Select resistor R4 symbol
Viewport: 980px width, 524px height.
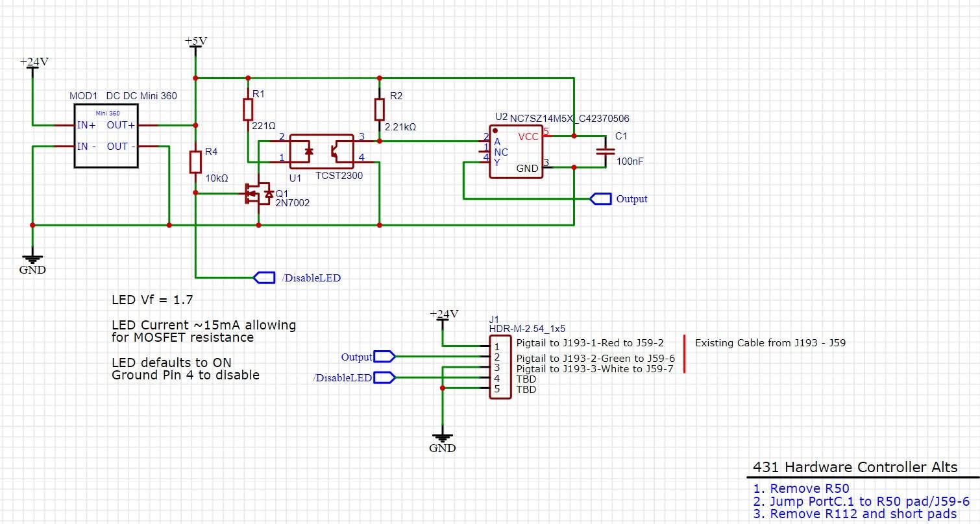pyautogui.click(x=195, y=161)
